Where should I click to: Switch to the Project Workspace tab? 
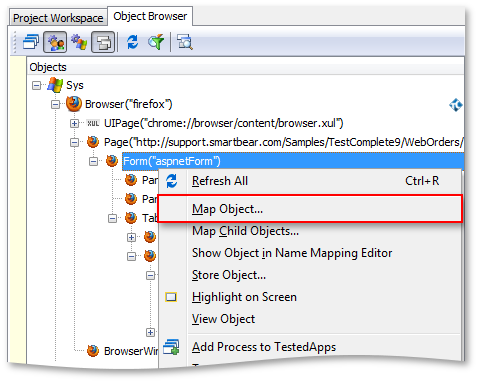[58, 18]
